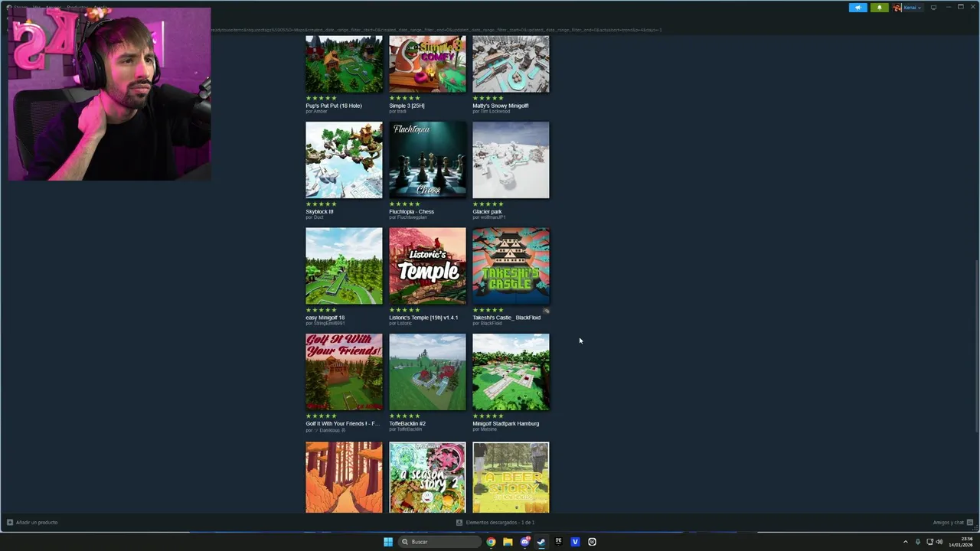The image size is (980, 551).
Task: Open Añadir un producto
Action: 37,523
